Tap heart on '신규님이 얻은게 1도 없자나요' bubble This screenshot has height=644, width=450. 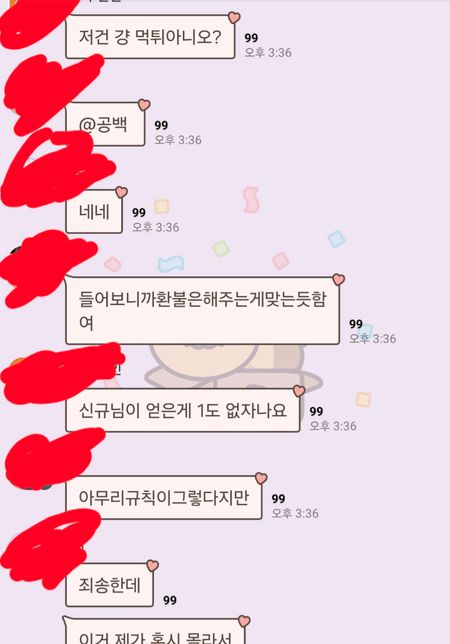(x=299, y=391)
